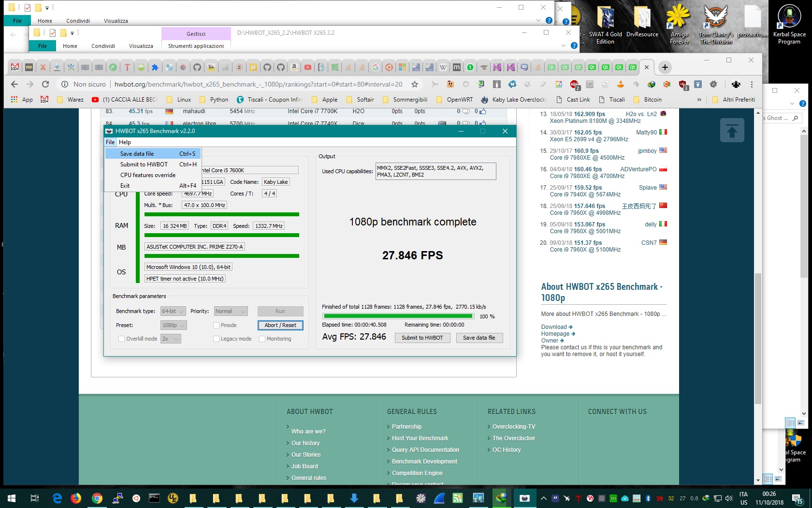Open the Preset 1080p dropdown
812x508 pixels.
(173, 325)
